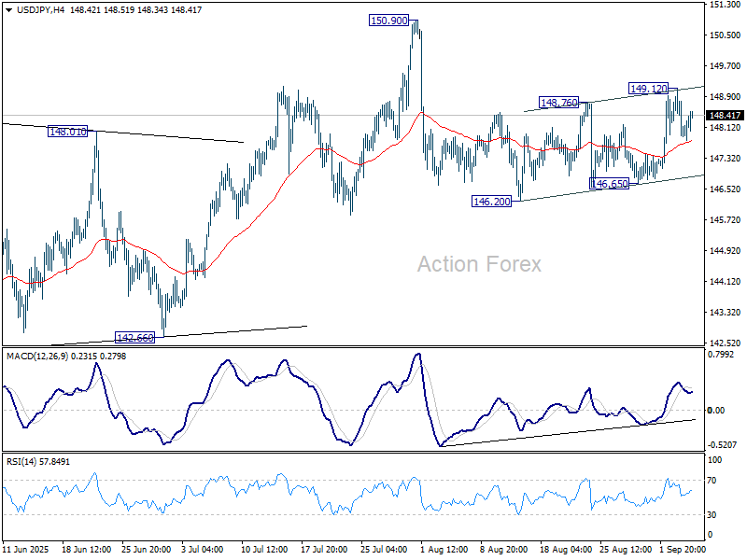The height and width of the screenshot is (560, 747).
Task: Select the 25 Jul 04:00 time label
Action: tap(386, 550)
